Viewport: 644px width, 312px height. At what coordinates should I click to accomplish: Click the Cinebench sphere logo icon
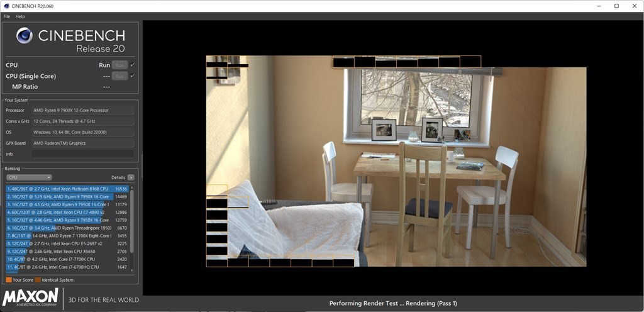tap(24, 36)
